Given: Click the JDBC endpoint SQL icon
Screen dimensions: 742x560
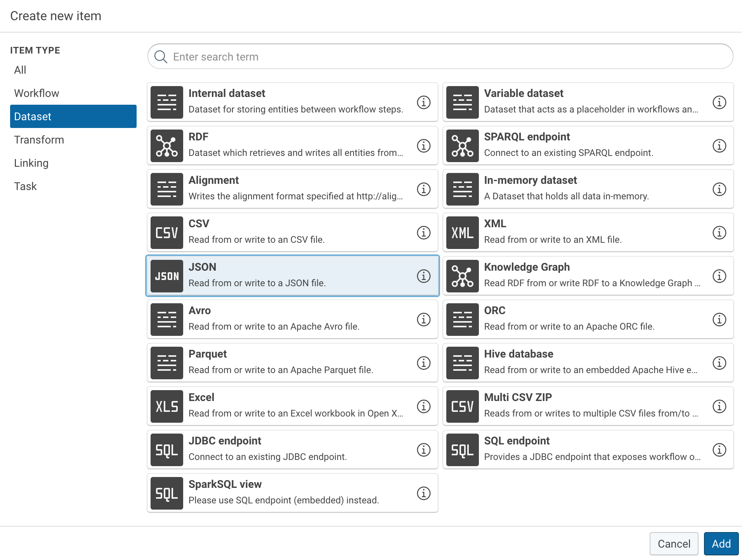Looking at the screenshot, I should [x=166, y=450].
